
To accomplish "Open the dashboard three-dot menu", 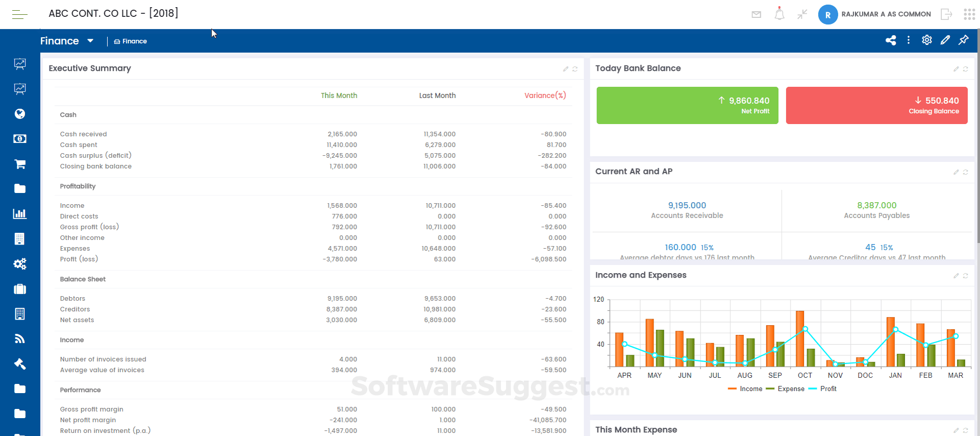I will pyautogui.click(x=909, y=40).
